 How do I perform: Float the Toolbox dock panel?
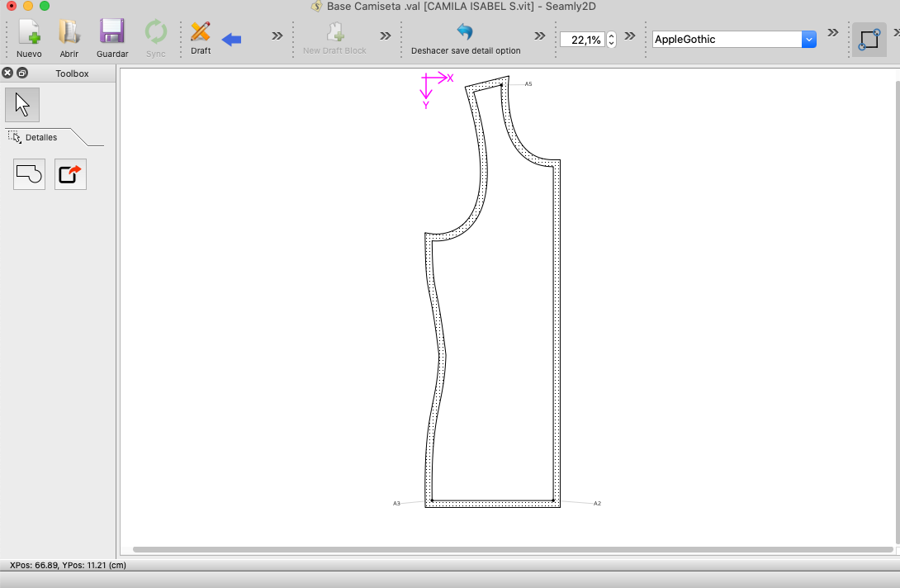22,73
